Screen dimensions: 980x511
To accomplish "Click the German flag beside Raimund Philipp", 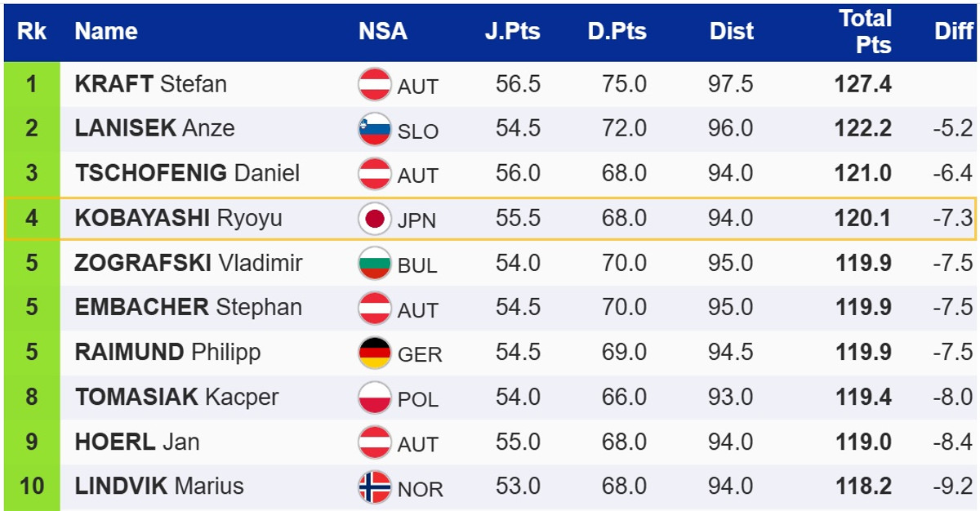I will pyautogui.click(x=375, y=353).
